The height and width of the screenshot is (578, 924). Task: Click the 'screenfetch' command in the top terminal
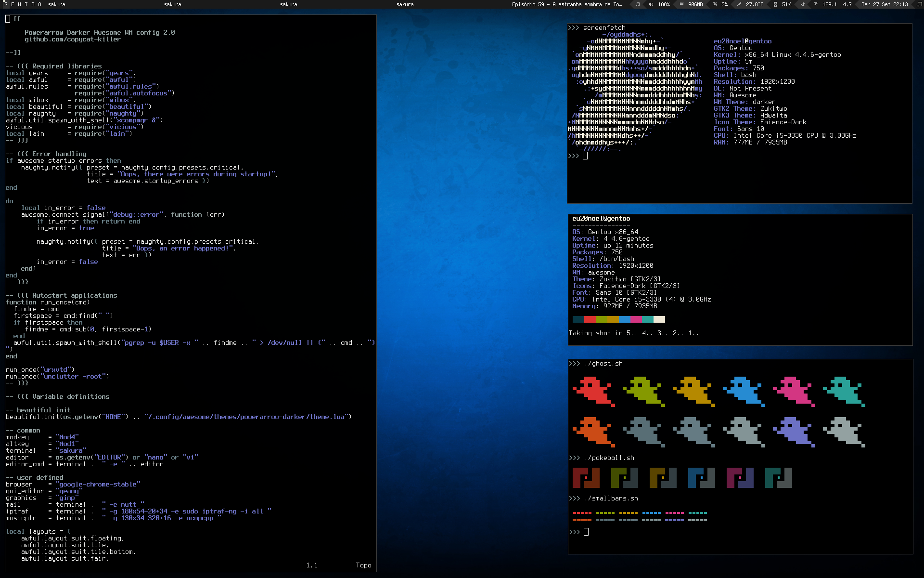[x=604, y=28]
